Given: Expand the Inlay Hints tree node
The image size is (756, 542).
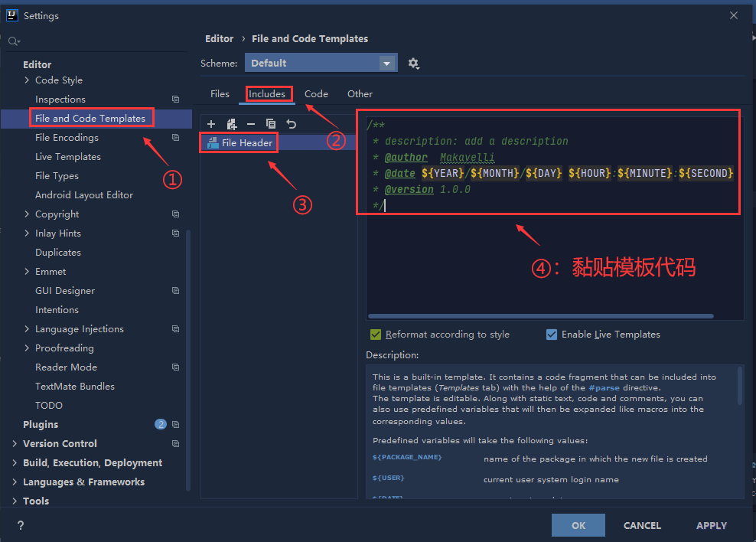Looking at the screenshot, I should (27, 233).
